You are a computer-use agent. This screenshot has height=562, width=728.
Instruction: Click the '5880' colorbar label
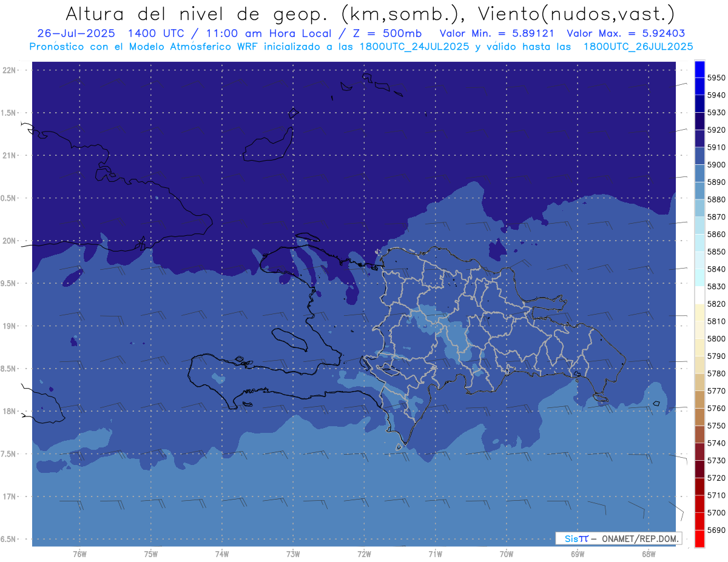(716, 199)
